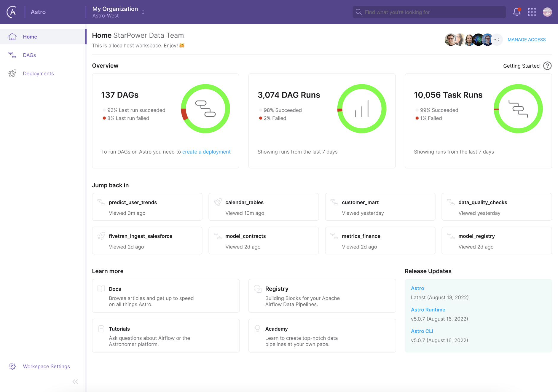
Task: Click the Workspace Settings gear icon
Action: pyautogui.click(x=12, y=366)
